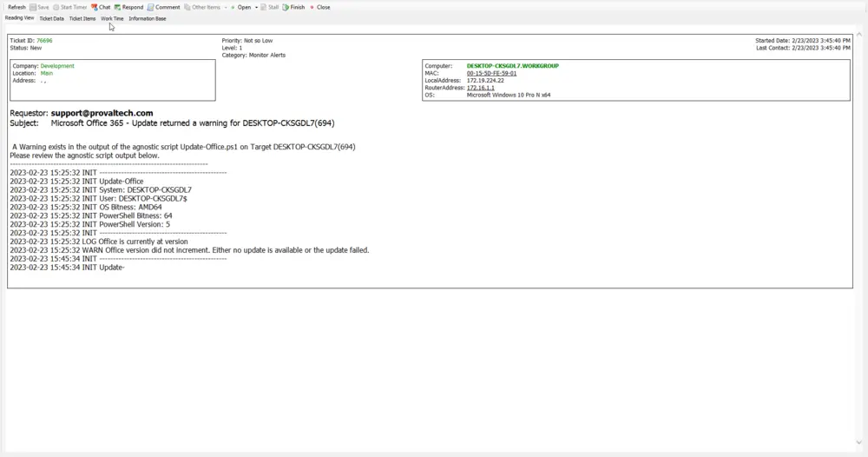Respond to the ticket
Image resolution: width=868 pixels, height=457 pixels.
point(128,7)
